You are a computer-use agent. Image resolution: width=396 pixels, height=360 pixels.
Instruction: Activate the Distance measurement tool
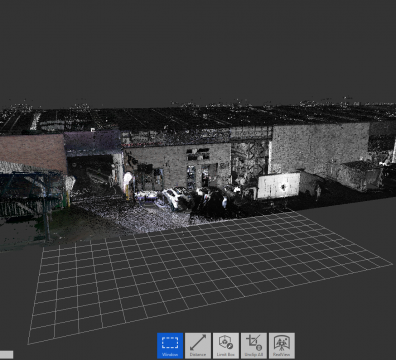pos(198,346)
